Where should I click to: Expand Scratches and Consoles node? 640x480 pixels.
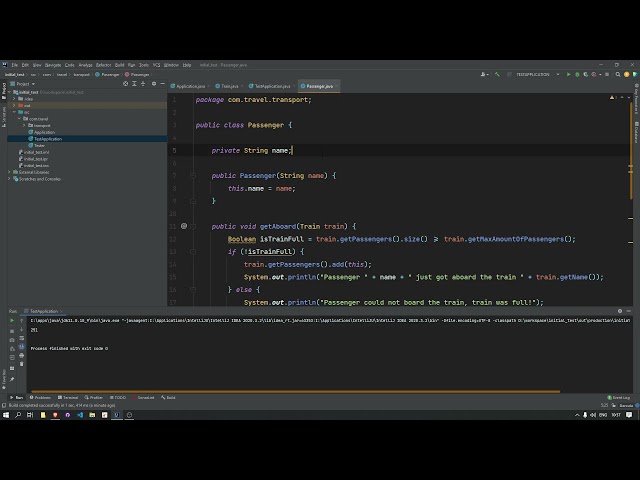tap(9, 179)
